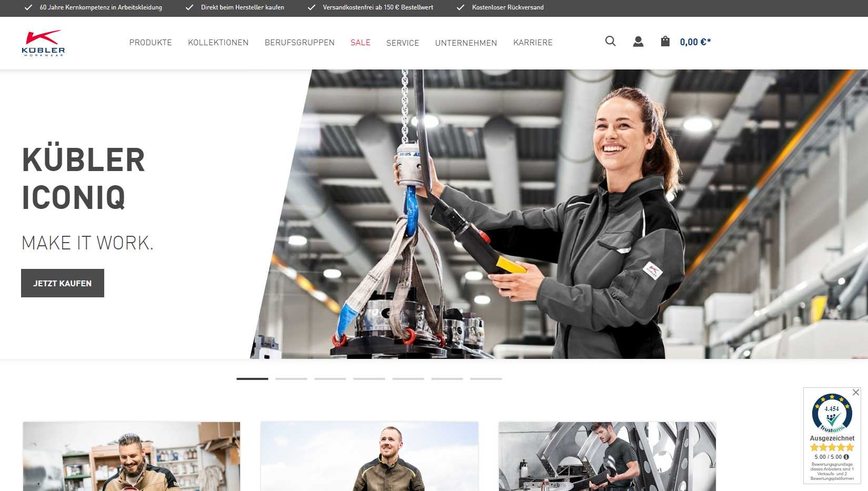868x491 pixels.
Task: Open the KOLLEKTIONEN menu
Action: coord(218,43)
